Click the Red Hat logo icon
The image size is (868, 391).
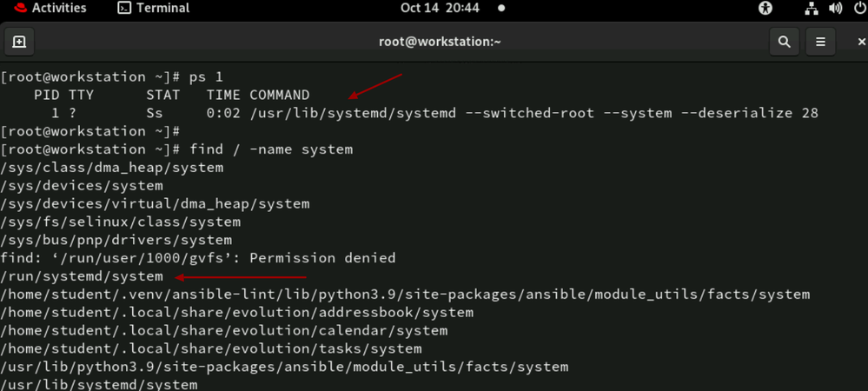19,9
